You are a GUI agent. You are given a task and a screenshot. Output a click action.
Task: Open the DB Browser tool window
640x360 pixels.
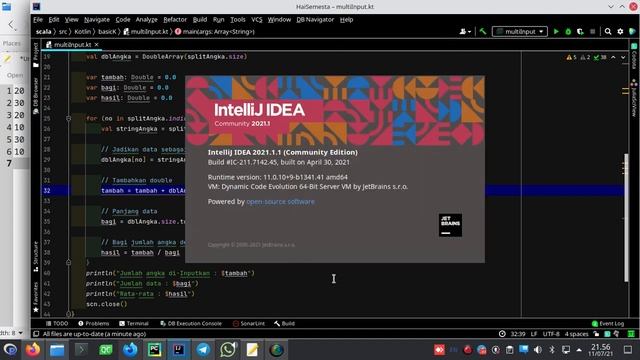pos(36,96)
